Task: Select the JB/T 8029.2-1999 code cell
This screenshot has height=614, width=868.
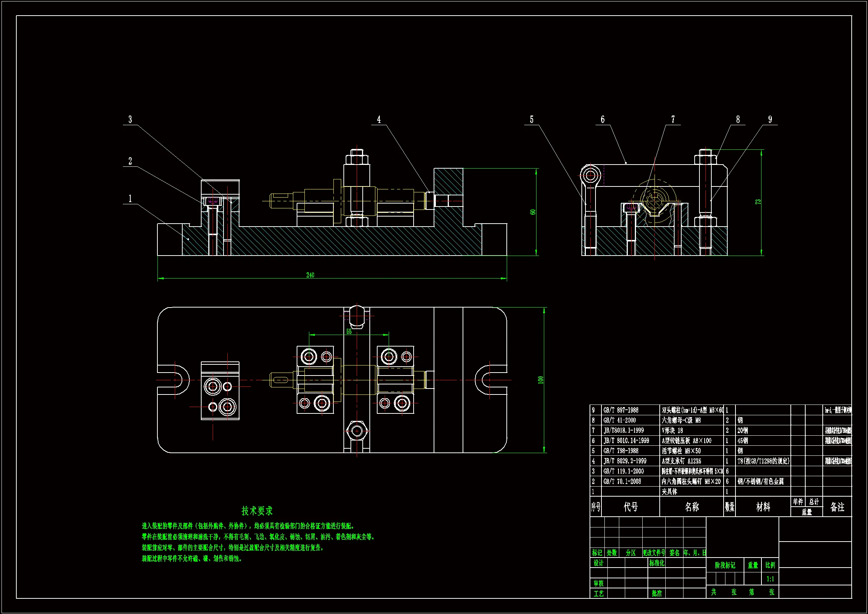Action: [624, 461]
